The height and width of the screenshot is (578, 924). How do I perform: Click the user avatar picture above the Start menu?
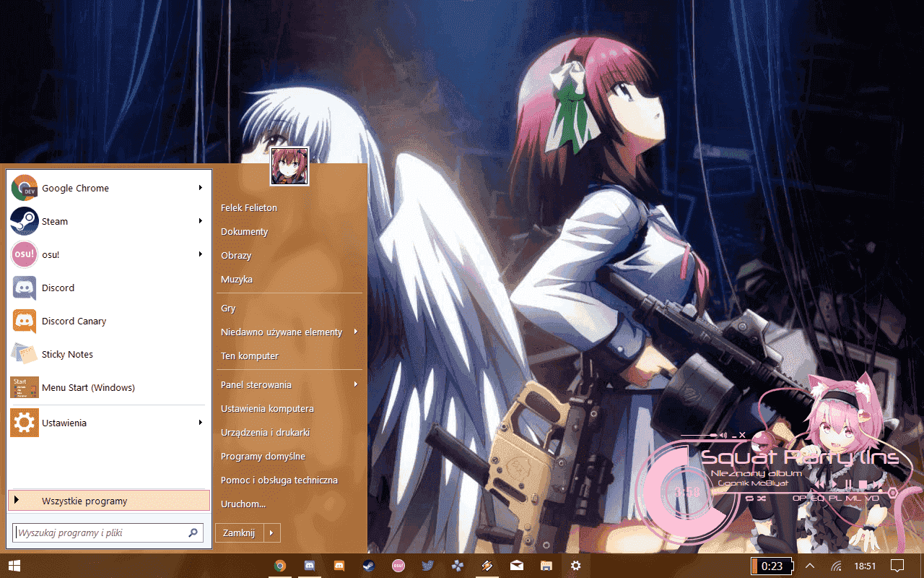click(289, 166)
